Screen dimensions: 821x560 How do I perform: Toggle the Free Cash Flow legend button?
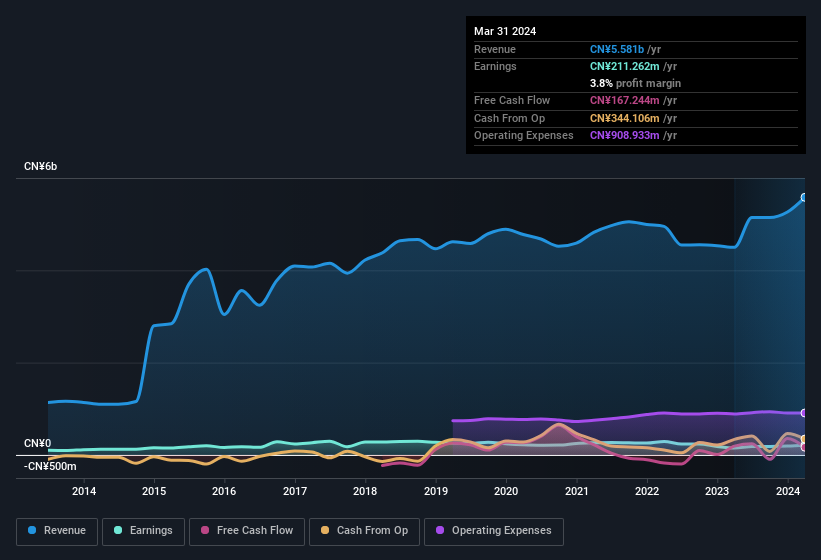point(247,532)
